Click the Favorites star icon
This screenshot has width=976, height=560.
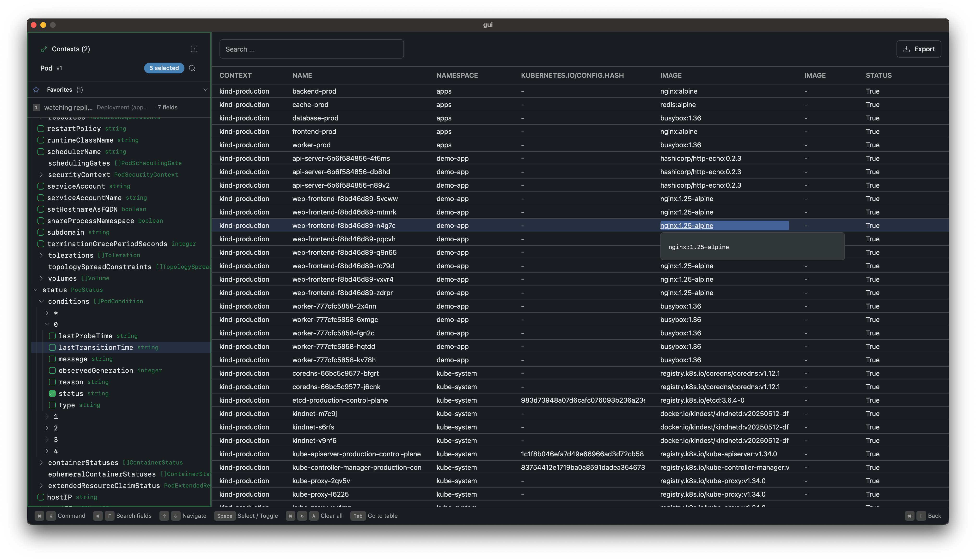36,90
